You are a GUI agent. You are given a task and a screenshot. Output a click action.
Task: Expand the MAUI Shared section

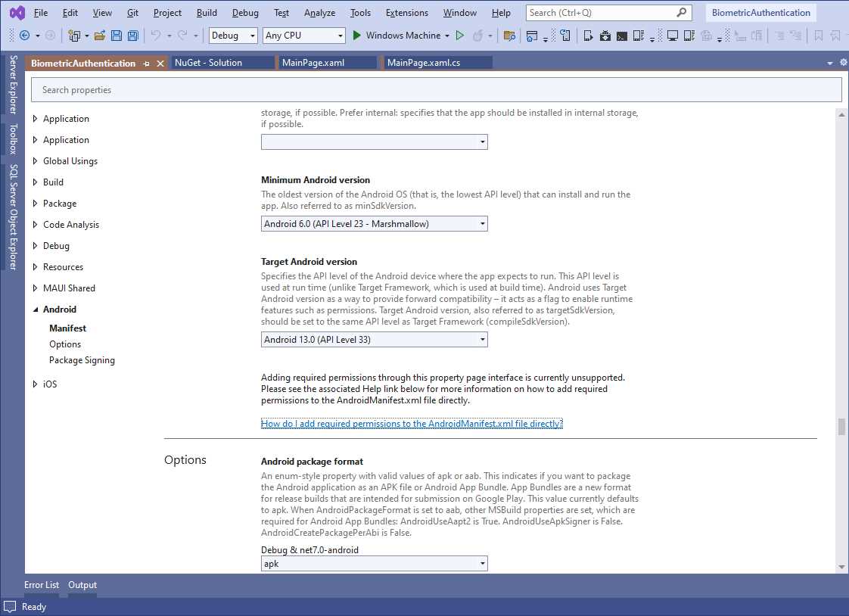(x=35, y=288)
